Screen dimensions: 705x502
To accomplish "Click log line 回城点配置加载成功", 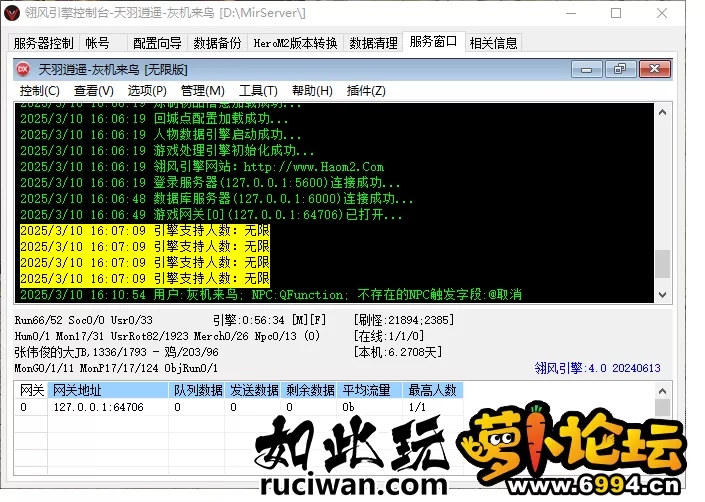I will 154,119.
